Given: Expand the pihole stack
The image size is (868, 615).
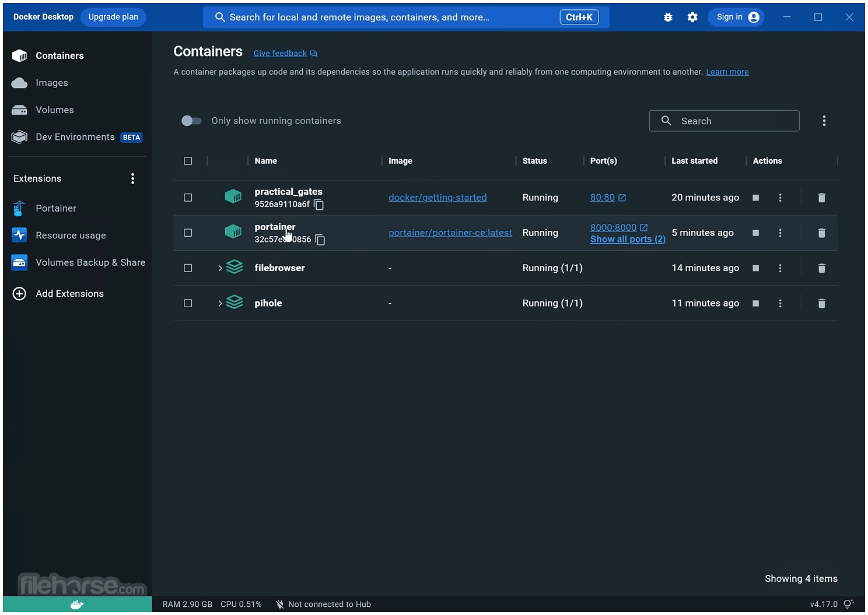Looking at the screenshot, I should (220, 303).
